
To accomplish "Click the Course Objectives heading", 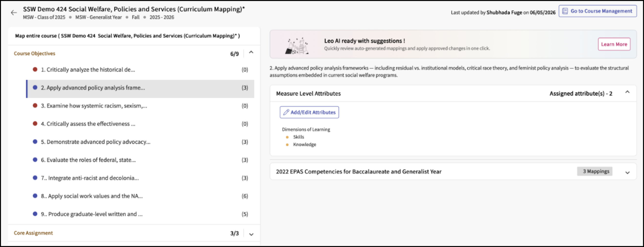I will (x=35, y=54).
